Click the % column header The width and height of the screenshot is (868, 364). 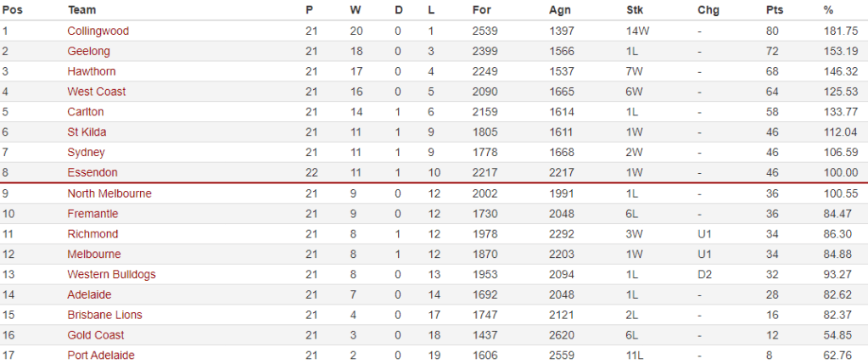827,10
